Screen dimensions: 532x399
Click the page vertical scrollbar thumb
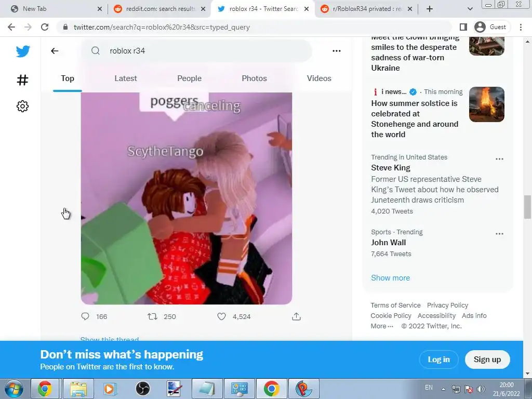[x=528, y=207]
